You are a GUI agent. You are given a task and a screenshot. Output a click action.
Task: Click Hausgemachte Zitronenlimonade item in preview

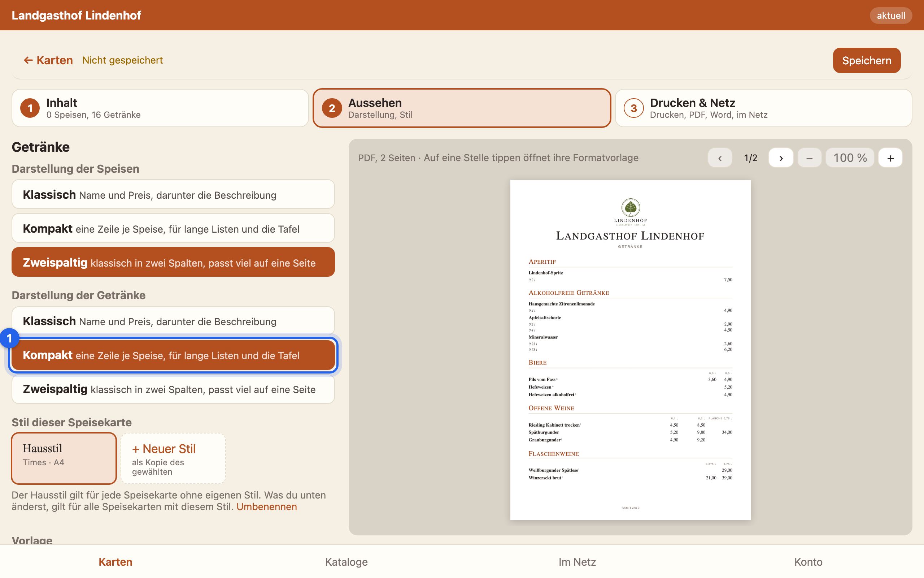[x=561, y=304]
